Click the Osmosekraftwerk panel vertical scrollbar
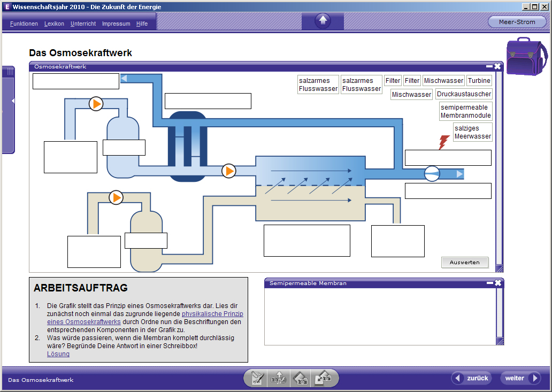 point(499,168)
